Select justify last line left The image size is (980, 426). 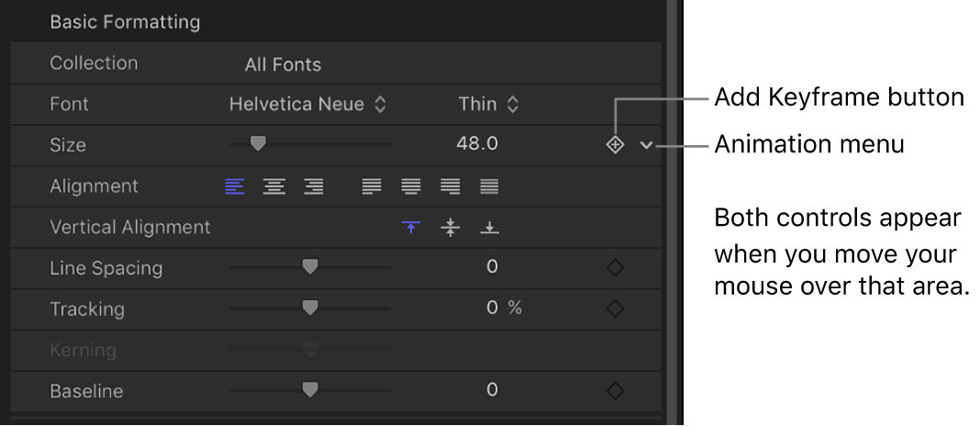click(372, 186)
